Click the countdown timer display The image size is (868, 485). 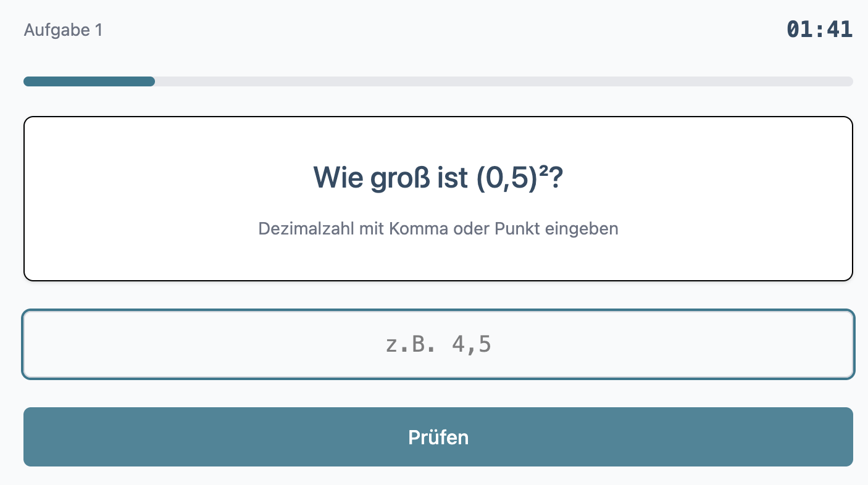(819, 29)
